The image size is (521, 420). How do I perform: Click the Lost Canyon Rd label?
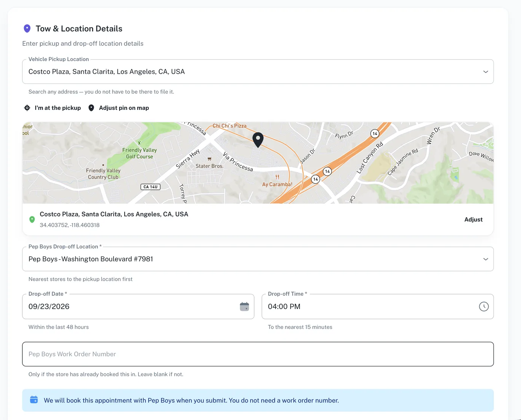370,158
